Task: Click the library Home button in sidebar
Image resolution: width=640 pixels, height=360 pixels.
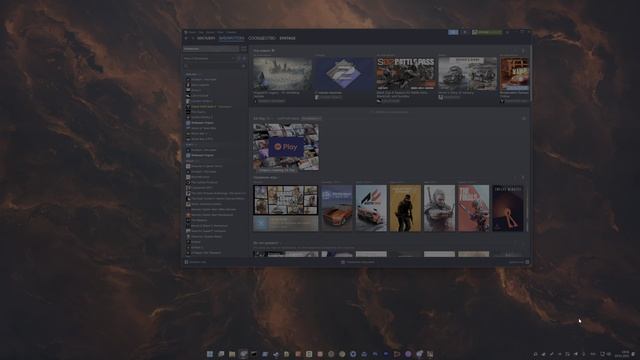Action: click(211, 49)
